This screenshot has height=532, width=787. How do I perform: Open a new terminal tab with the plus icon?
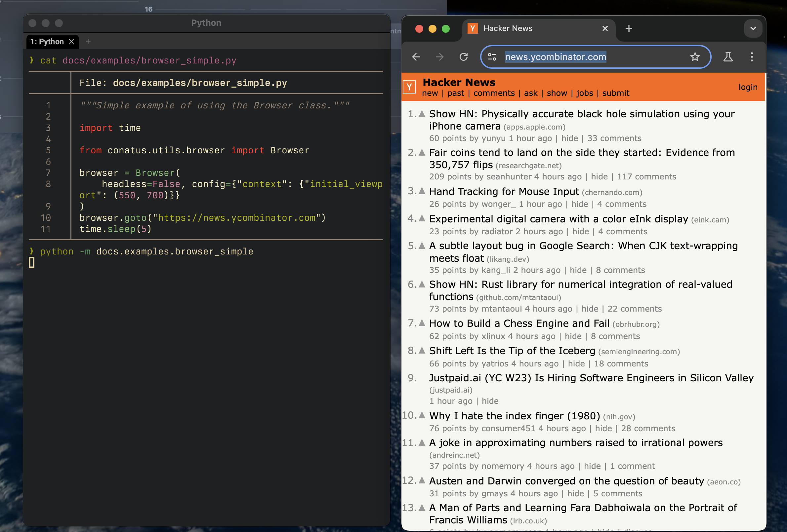88,41
